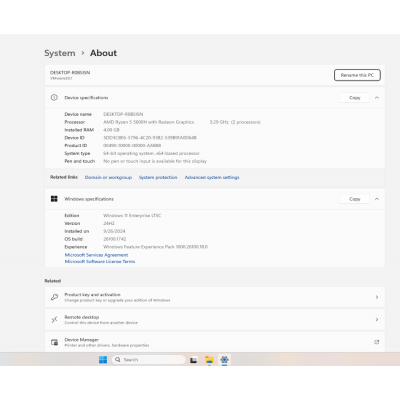Click the Product key and activation key icon

coord(54,297)
